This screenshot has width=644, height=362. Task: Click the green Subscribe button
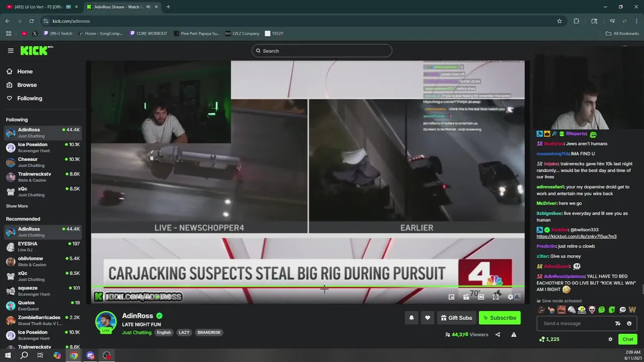(x=500, y=318)
